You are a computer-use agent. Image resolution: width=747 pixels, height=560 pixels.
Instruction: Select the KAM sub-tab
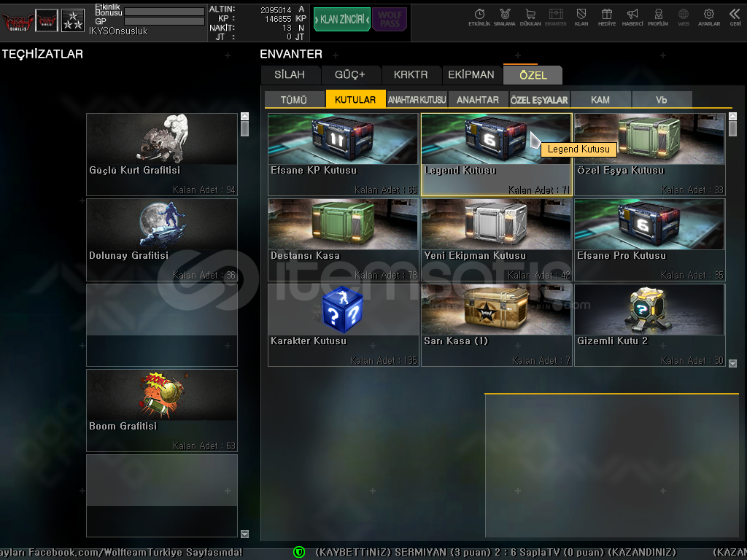(x=600, y=99)
